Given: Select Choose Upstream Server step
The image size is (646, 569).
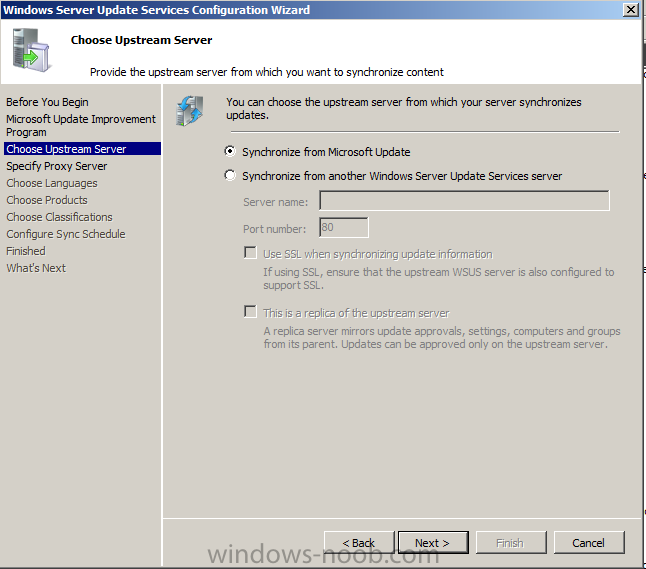Looking at the screenshot, I should (82, 149).
